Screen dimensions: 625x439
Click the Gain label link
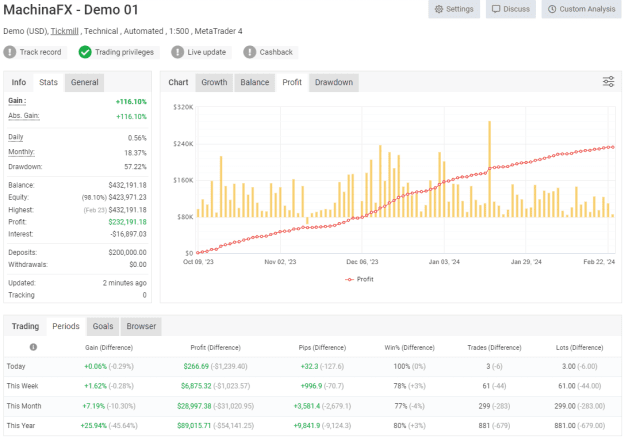pos(17,100)
